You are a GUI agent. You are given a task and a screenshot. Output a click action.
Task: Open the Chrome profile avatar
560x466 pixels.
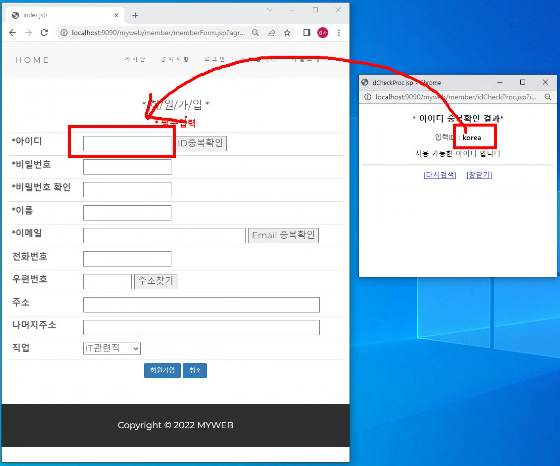[x=322, y=33]
